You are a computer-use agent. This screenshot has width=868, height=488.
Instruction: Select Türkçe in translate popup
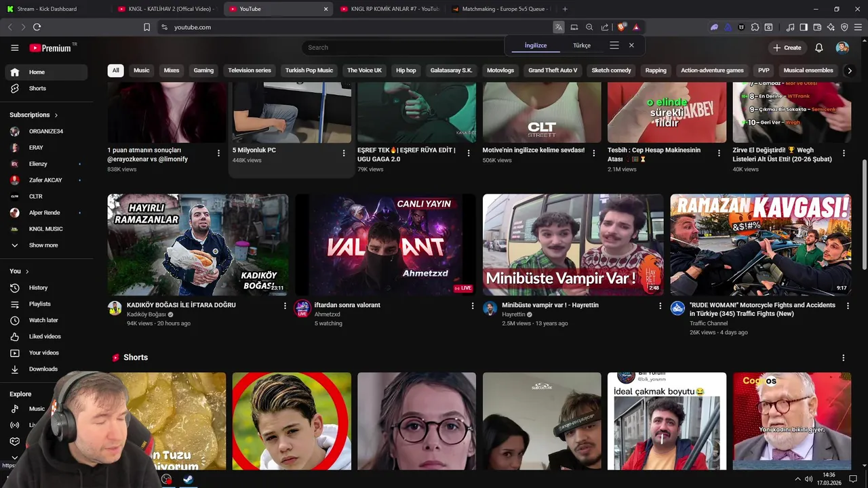coord(582,45)
